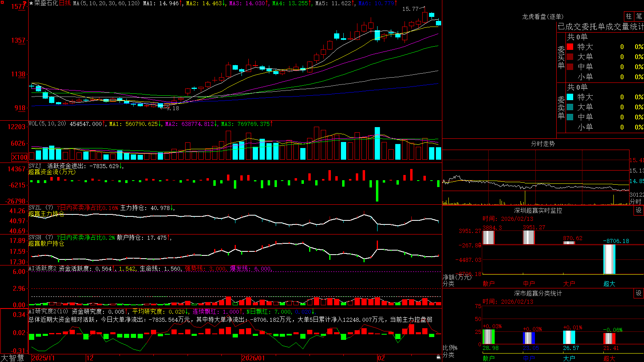Click the 9.18 low price annotation
The width and height of the screenshot is (644, 362).
tap(173, 108)
